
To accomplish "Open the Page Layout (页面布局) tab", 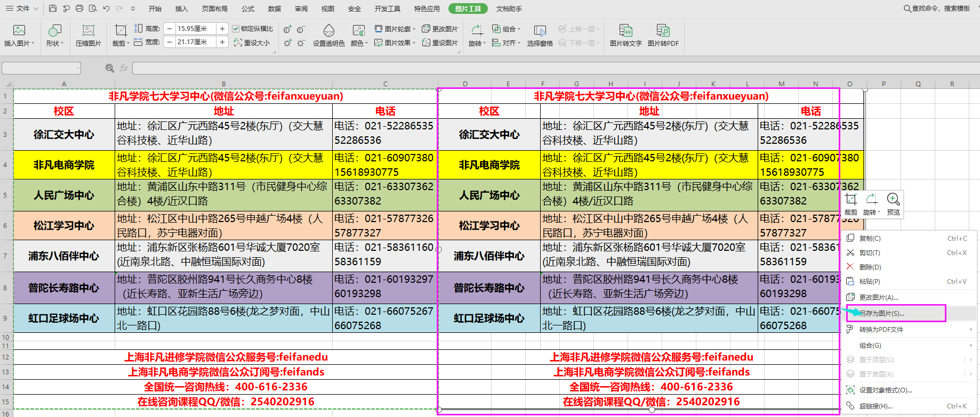I will pos(215,9).
